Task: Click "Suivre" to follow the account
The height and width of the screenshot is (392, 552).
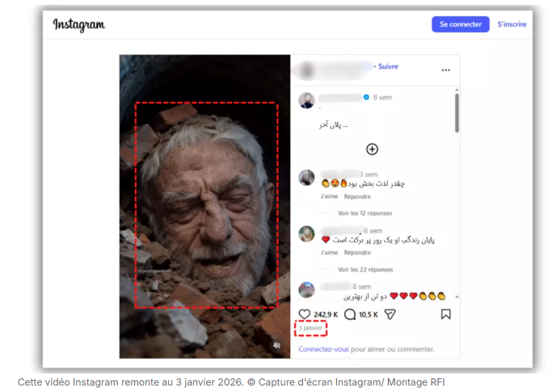Action: pos(388,66)
